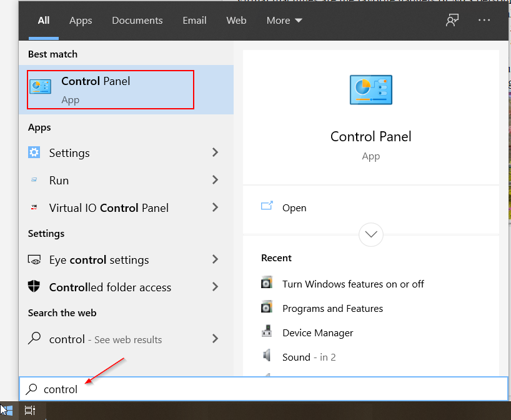
Task: Open Programs and Features recent item
Action: click(x=332, y=309)
